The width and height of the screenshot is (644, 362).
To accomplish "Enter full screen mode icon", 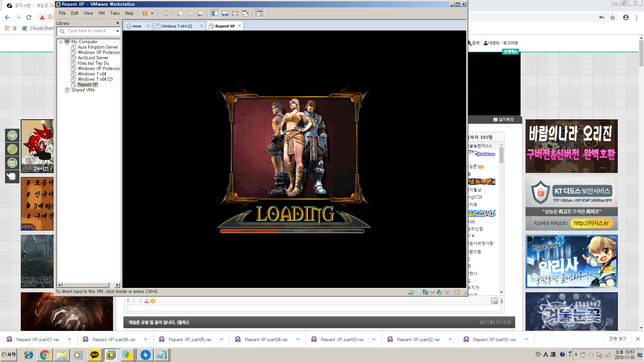I will 235,13.
